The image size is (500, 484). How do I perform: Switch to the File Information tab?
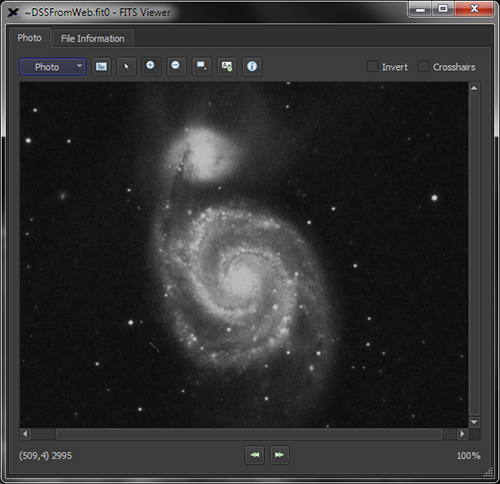coord(93,39)
